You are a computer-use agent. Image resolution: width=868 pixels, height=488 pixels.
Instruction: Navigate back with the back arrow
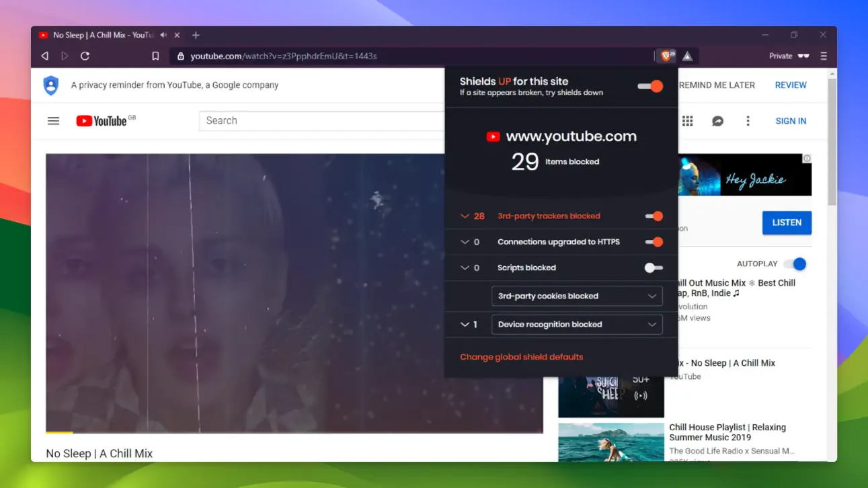(x=44, y=56)
